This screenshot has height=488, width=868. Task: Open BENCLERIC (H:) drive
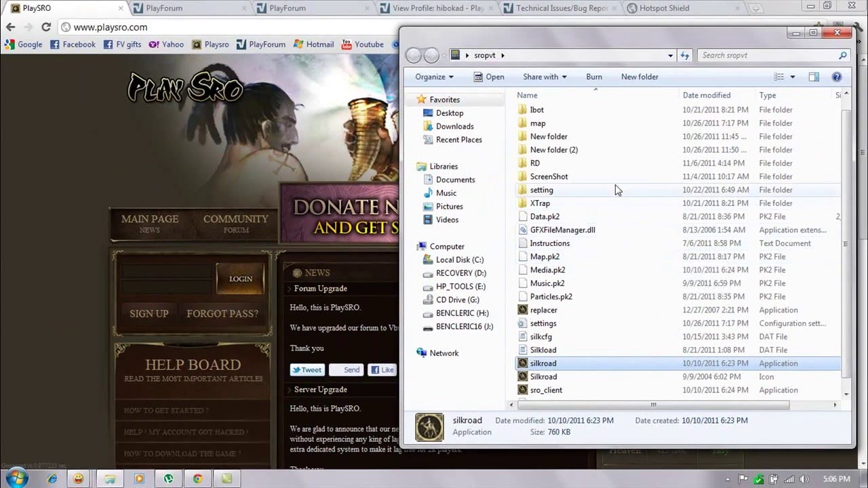click(x=461, y=313)
